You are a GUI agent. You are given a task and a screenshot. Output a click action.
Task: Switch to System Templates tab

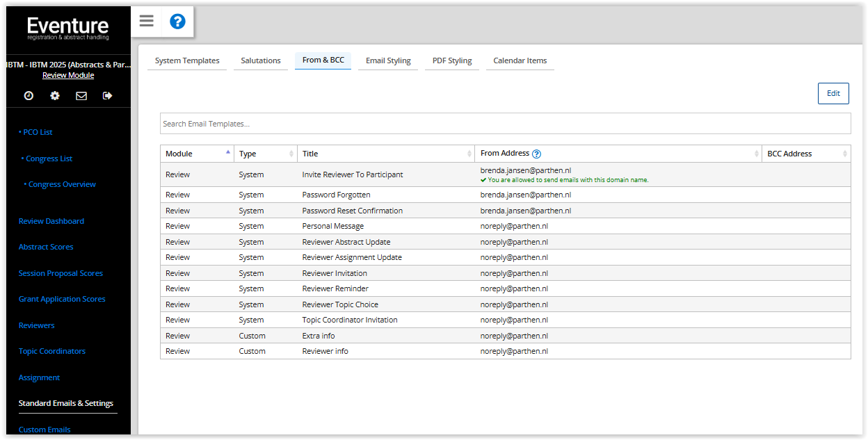[187, 60]
